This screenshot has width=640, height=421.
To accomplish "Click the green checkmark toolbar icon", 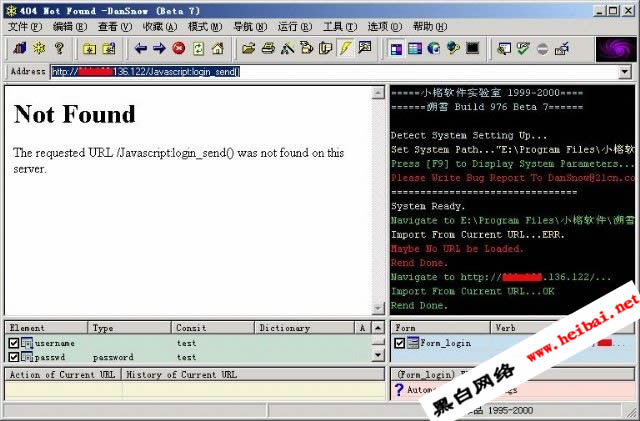I will [x=523, y=49].
